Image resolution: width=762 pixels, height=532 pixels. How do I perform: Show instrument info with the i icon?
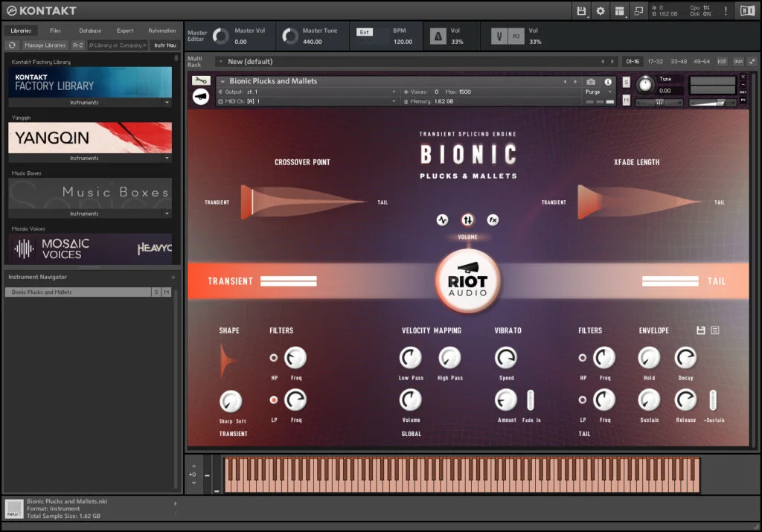click(x=608, y=82)
